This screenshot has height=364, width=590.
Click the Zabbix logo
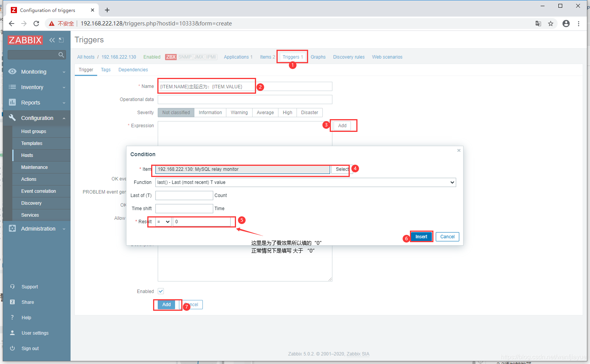25,40
